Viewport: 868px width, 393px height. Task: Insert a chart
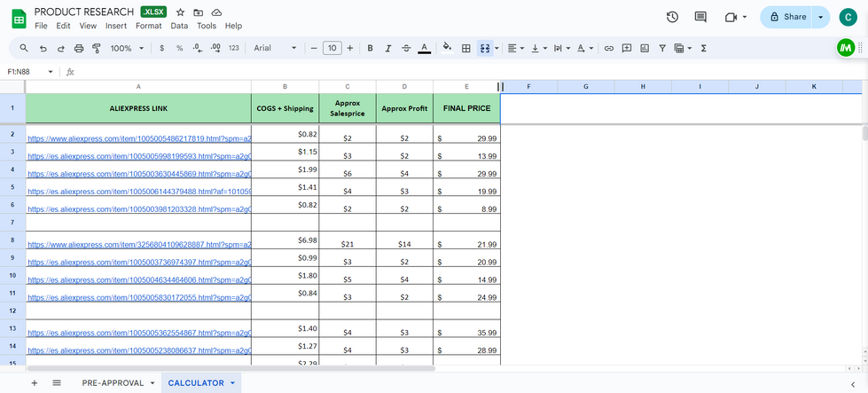645,48
